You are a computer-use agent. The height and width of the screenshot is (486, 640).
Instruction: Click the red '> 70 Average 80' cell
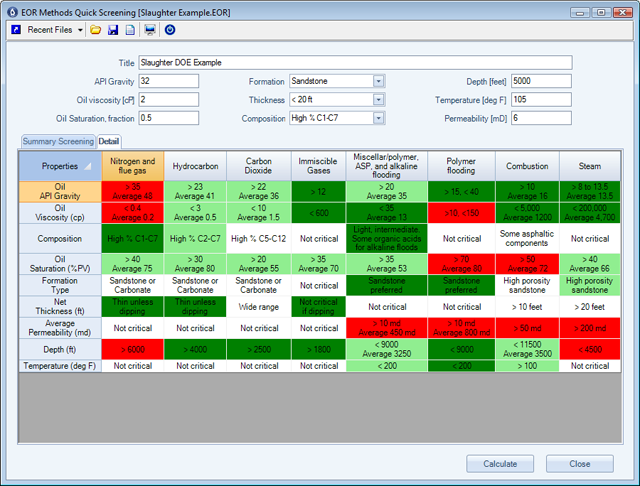[461, 264]
